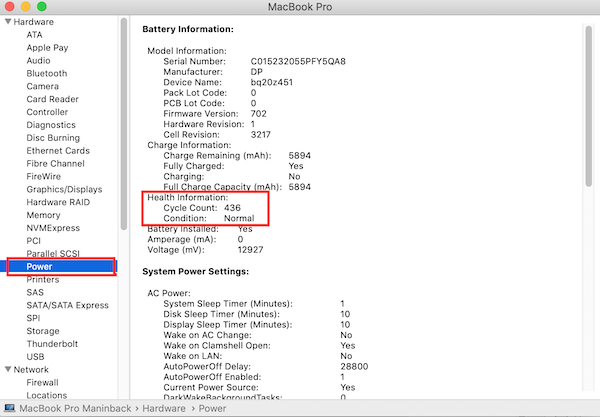600x417 pixels.
Task: Click the sidebar scrollbar thumb
Action: pyautogui.click(x=124, y=123)
